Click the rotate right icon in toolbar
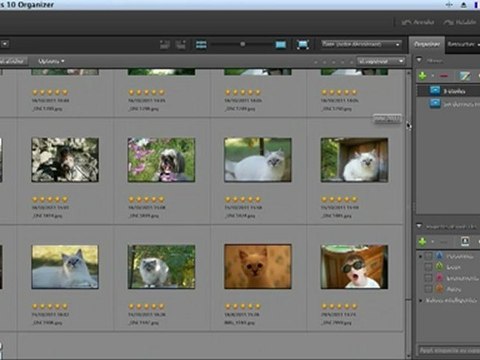Viewport: 480px width, 360px height. pos(180,44)
